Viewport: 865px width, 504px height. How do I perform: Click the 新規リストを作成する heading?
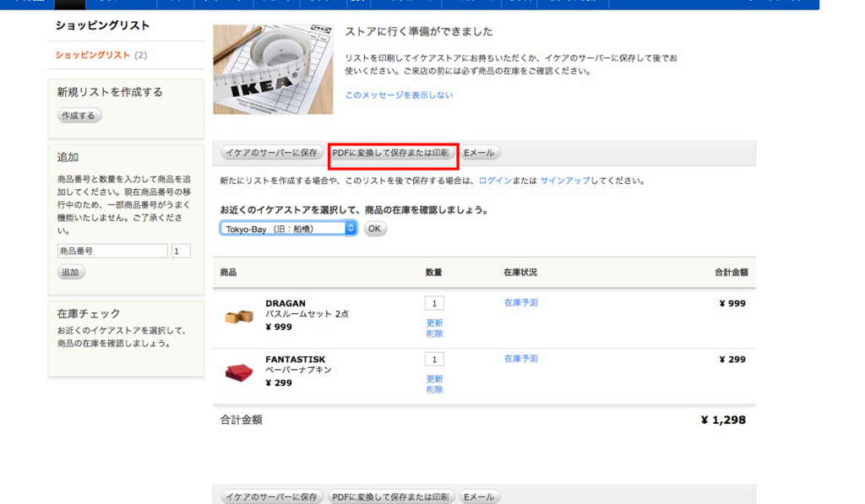(x=110, y=92)
